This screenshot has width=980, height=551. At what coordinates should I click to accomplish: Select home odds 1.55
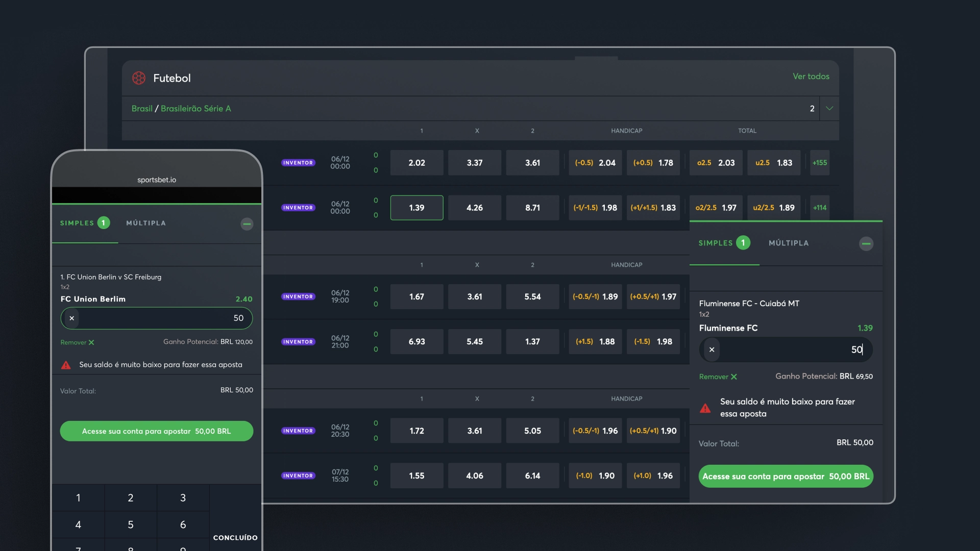[x=416, y=475]
